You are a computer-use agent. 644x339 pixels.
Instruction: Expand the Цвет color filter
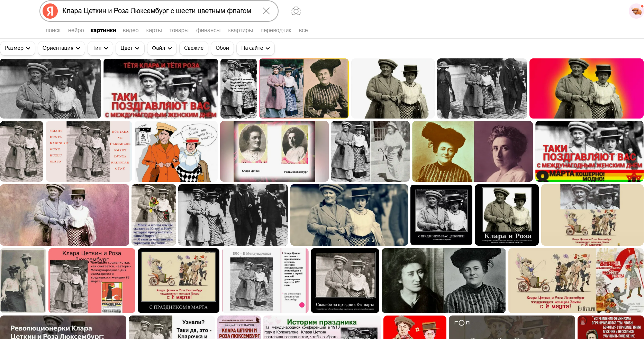point(130,48)
